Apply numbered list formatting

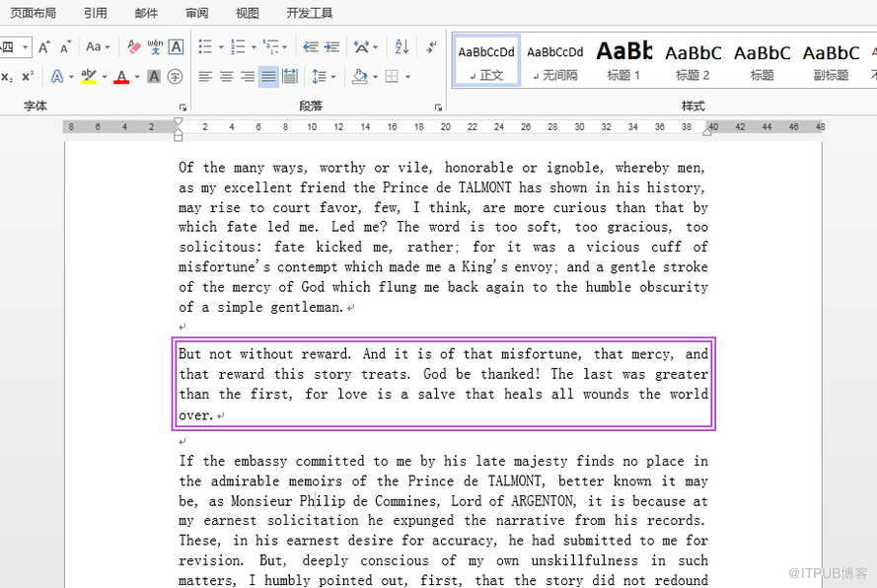coord(238,47)
